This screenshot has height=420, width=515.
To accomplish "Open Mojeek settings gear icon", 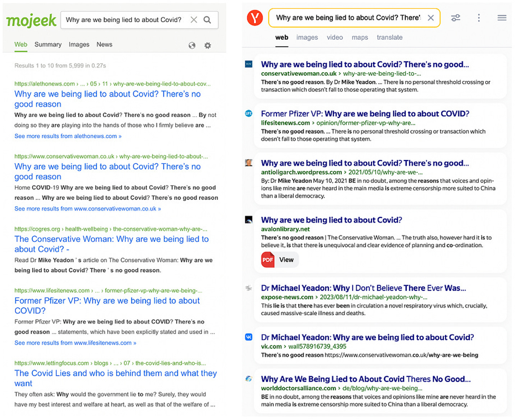I will click(208, 45).
